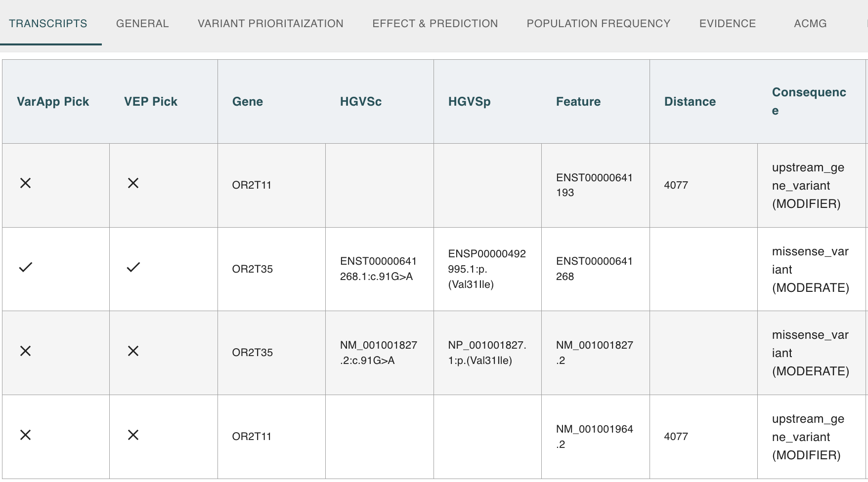
Task: Click the Gene column header
Action: point(248,102)
